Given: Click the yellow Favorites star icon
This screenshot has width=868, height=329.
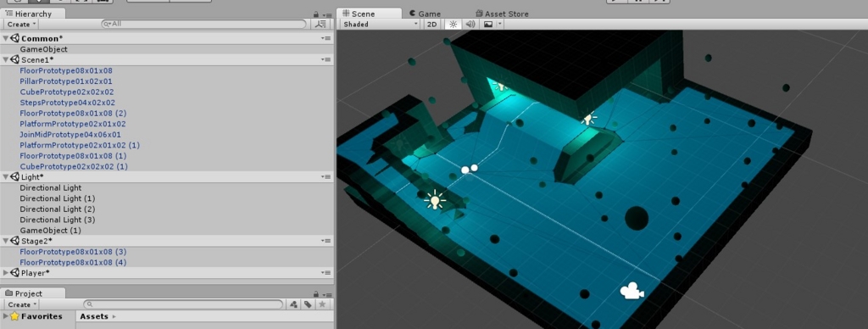Looking at the screenshot, I should point(15,316).
